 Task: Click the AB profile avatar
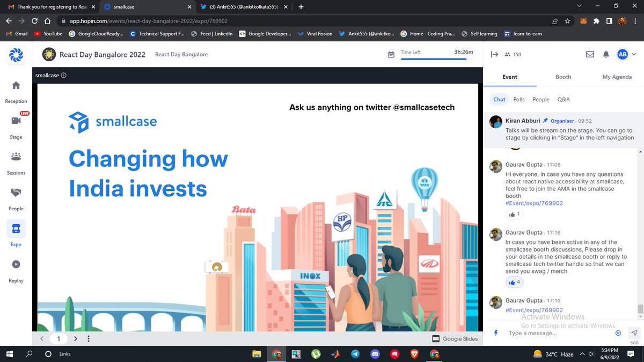[622, 54]
